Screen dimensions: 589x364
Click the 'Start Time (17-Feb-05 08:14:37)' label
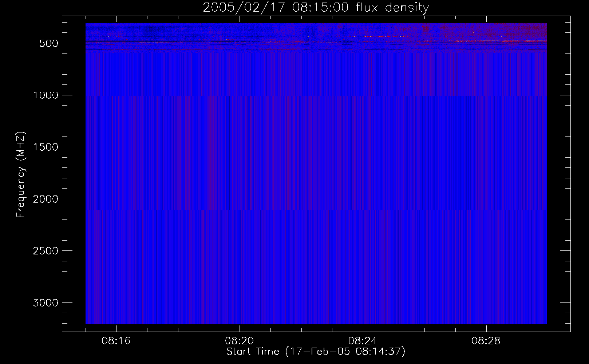pos(316,352)
